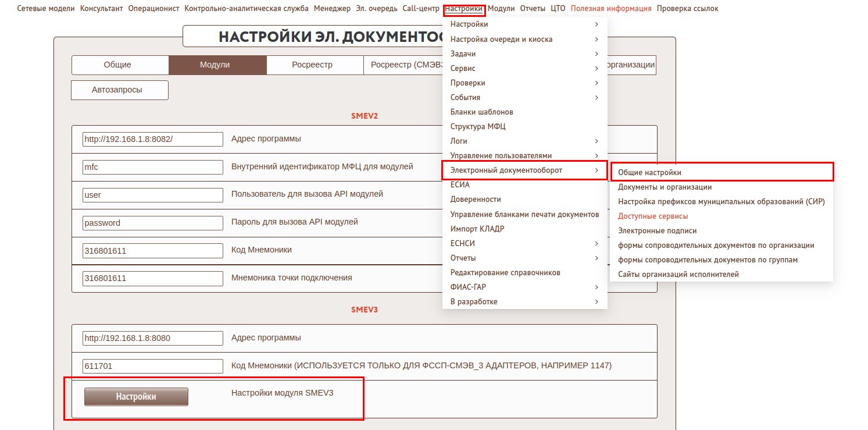Click the SMEV3 Код Мнемоники field
The width and height of the screenshot is (868, 430).
click(x=153, y=366)
